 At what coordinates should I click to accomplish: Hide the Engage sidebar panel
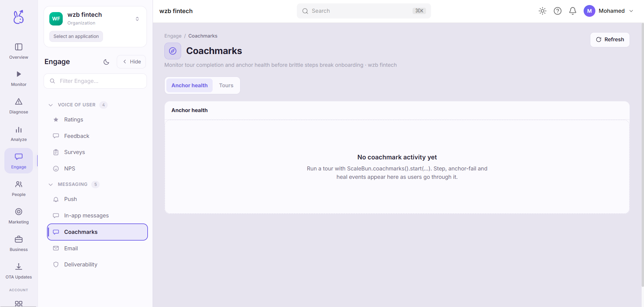click(x=131, y=62)
